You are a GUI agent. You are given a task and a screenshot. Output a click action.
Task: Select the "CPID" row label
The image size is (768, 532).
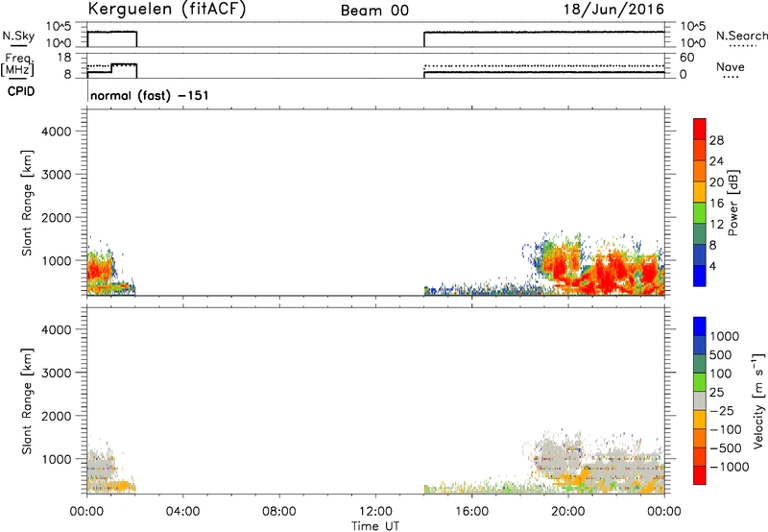pyautogui.click(x=21, y=91)
